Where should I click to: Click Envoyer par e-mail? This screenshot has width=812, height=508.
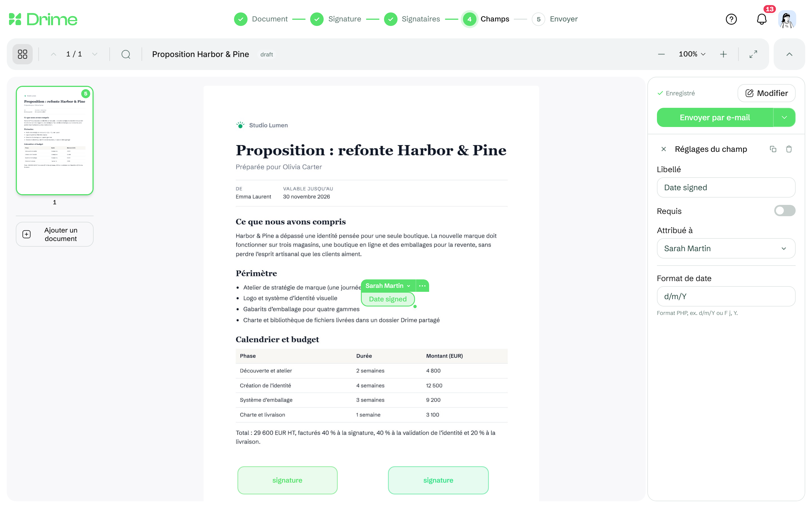point(715,118)
